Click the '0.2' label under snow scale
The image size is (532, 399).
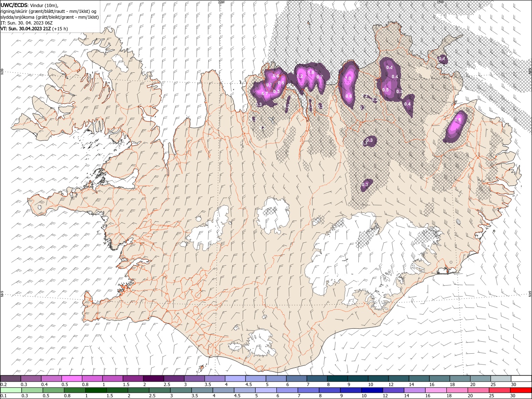4,384
